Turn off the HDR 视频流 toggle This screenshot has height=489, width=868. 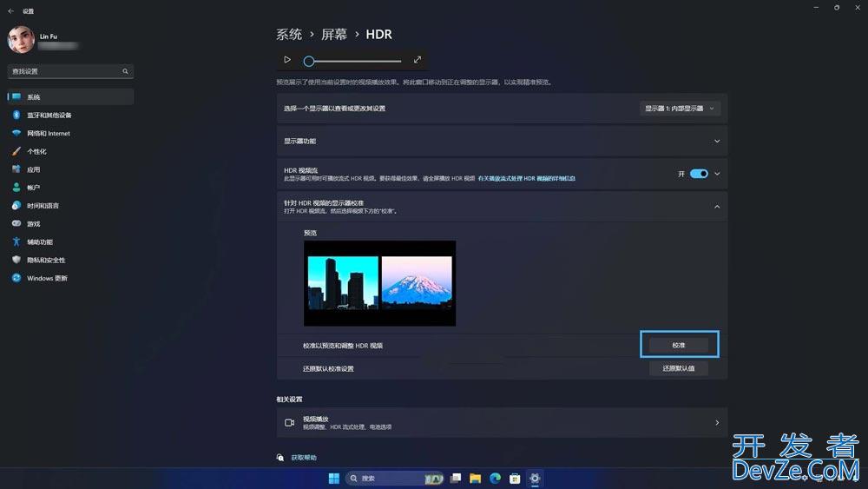(699, 174)
